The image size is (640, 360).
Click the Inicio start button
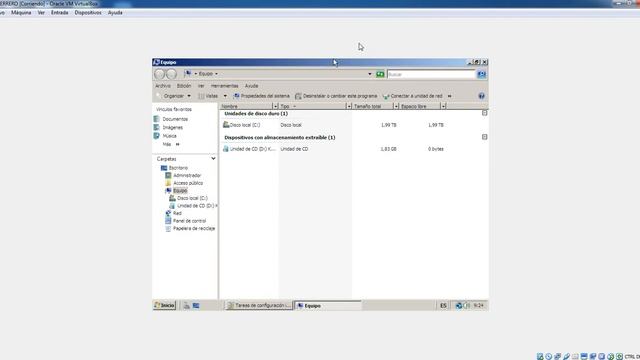tap(164, 305)
